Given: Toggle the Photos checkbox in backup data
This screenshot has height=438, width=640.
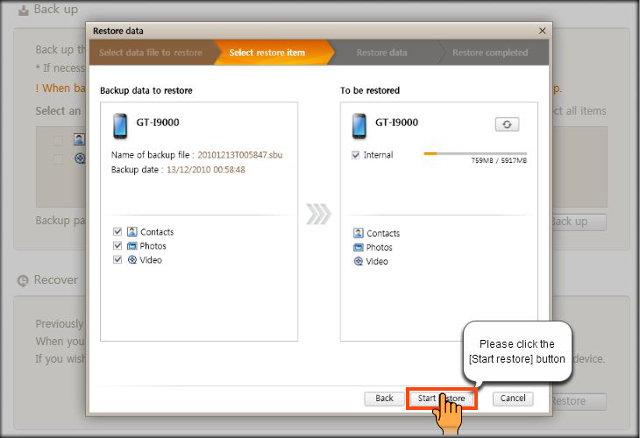Looking at the screenshot, I should [118, 246].
